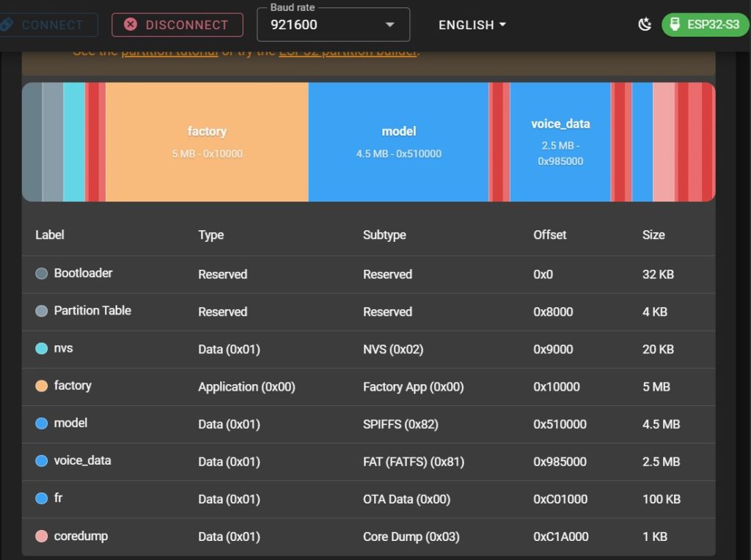Click the blue dot next to voice_data
751x560 pixels.
[x=42, y=461]
